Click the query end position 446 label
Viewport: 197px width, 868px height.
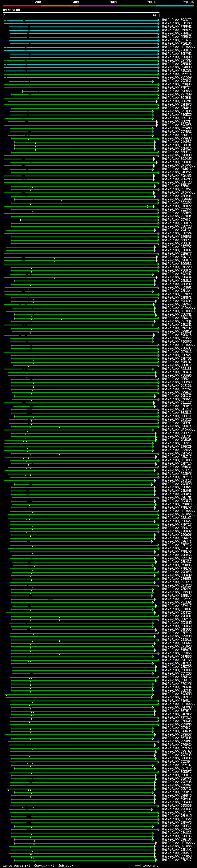click(x=155, y=15)
